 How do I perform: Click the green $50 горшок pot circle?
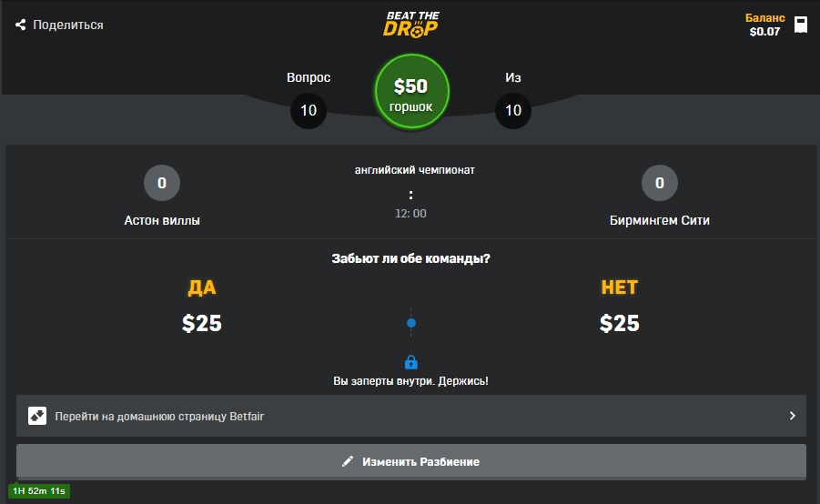[x=411, y=92]
